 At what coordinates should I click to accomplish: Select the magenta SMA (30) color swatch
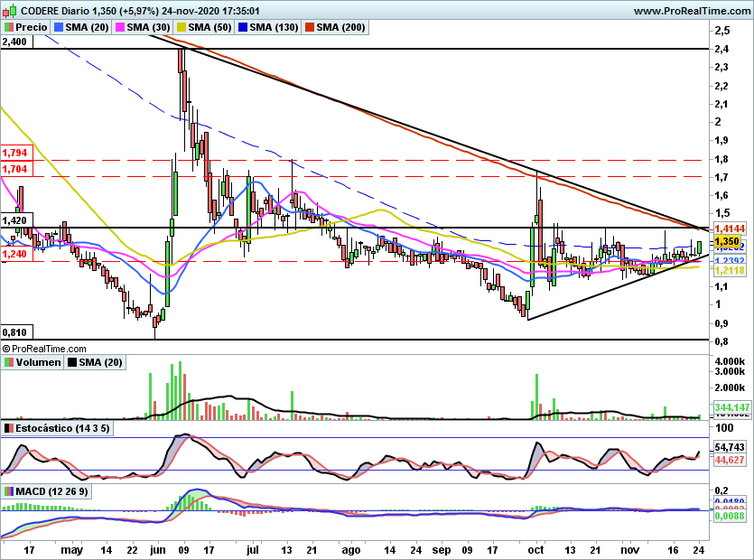[x=120, y=28]
